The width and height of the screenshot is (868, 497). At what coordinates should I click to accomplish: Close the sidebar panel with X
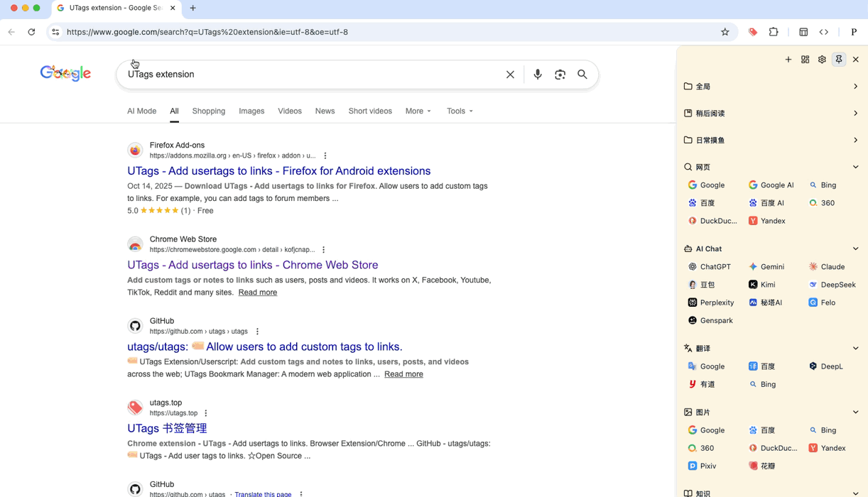click(856, 60)
